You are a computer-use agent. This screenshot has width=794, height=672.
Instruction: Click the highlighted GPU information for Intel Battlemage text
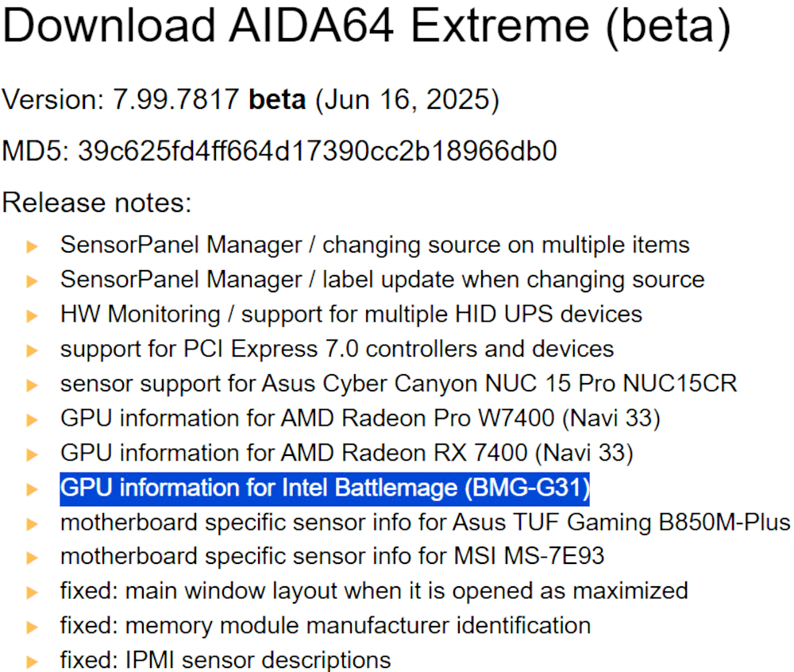point(325,489)
